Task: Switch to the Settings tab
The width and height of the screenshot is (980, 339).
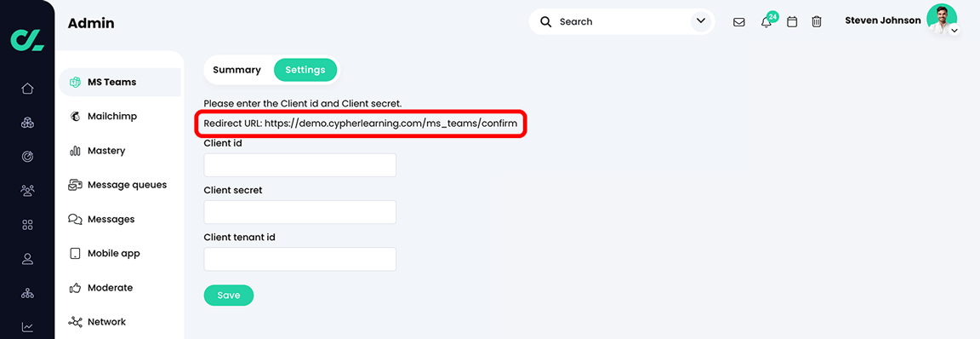Action: click(x=305, y=70)
